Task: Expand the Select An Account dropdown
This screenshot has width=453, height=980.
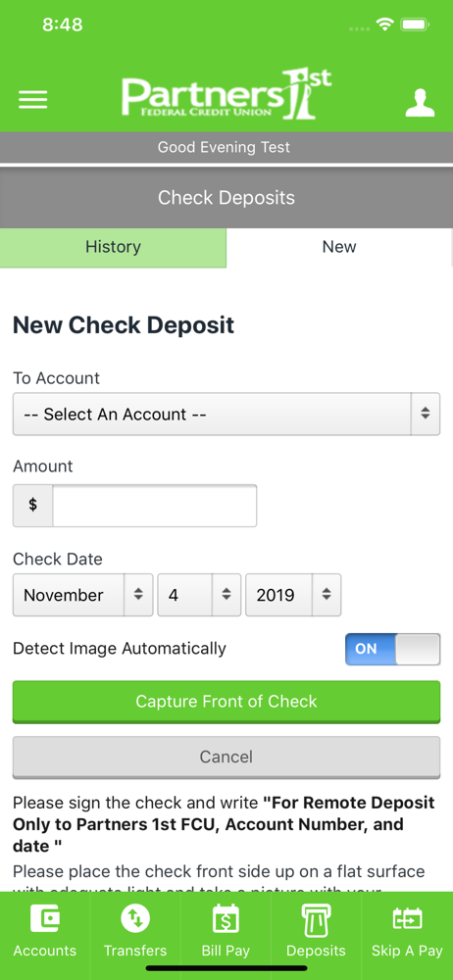Action: click(x=226, y=414)
